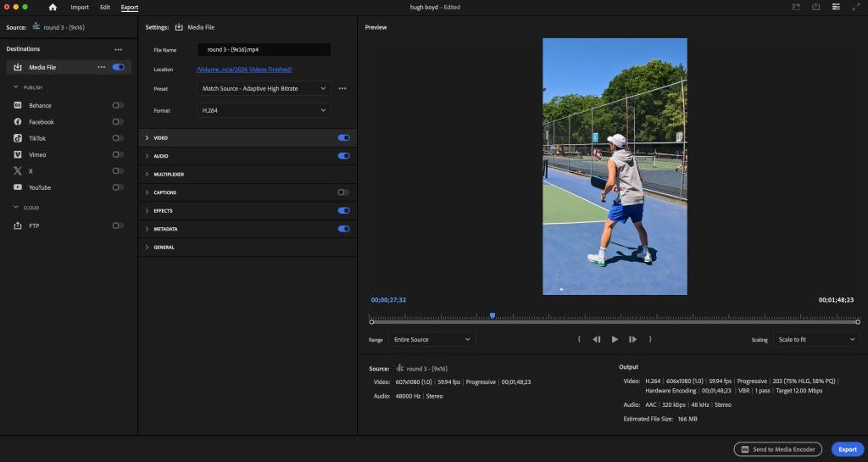Collapse the Cloud section

[x=15, y=207]
